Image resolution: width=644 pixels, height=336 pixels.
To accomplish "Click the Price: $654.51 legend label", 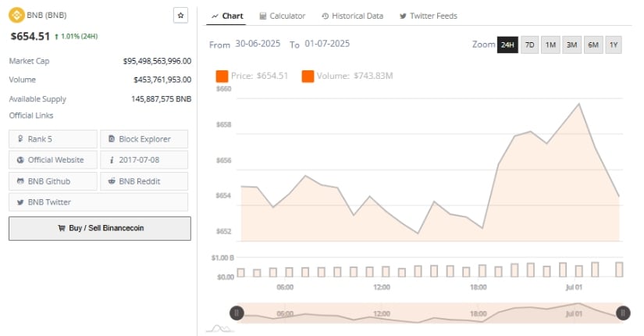I will (260, 76).
